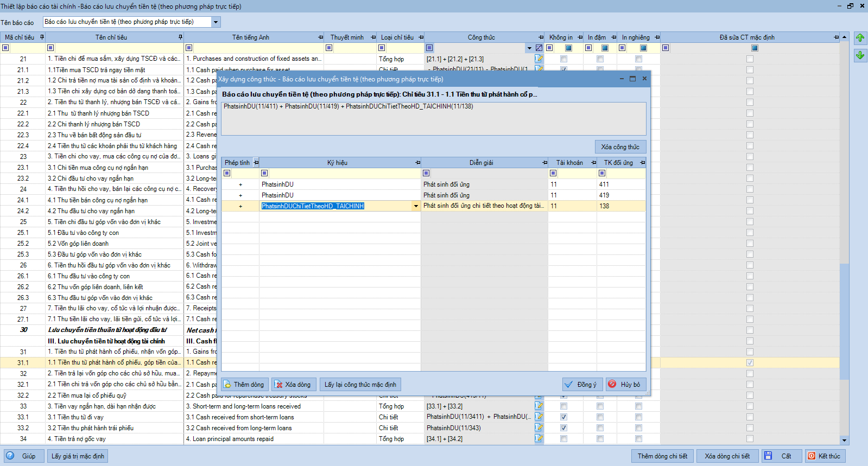Image resolution: width=868 pixels, height=466 pixels.
Task: Pin the Loại chỉ tiêu column
Action: [x=421, y=37]
